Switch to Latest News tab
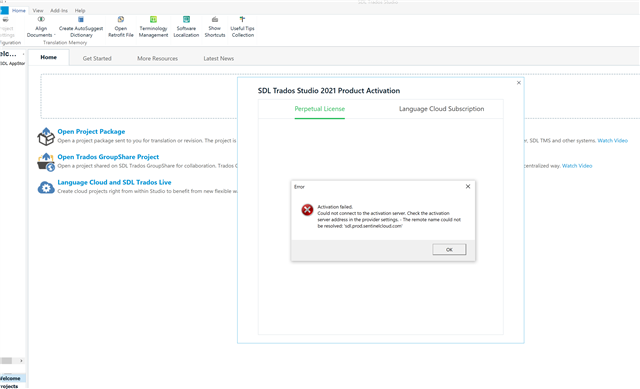Screen dimensions: 640x389 (x=219, y=58)
